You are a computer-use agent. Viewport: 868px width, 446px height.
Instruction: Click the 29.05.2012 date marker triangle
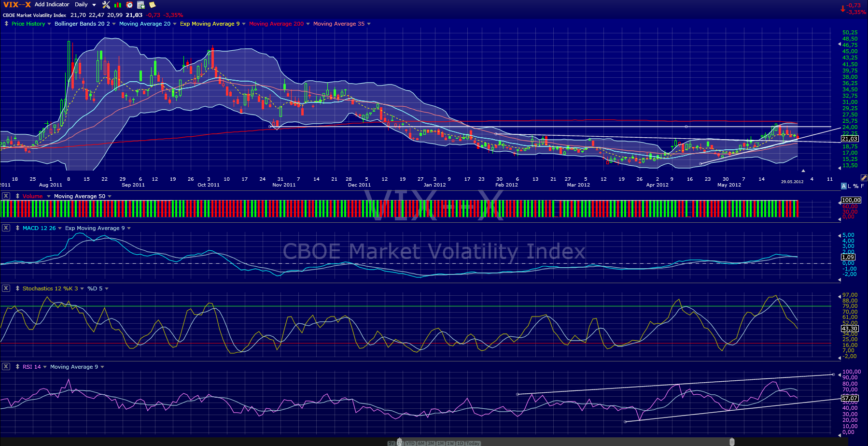pyautogui.click(x=803, y=171)
